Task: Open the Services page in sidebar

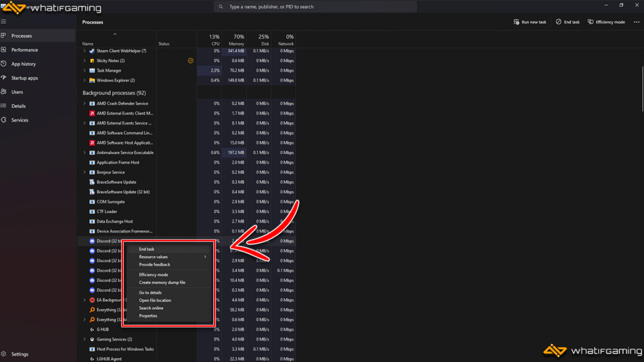Action: coord(19,120)
